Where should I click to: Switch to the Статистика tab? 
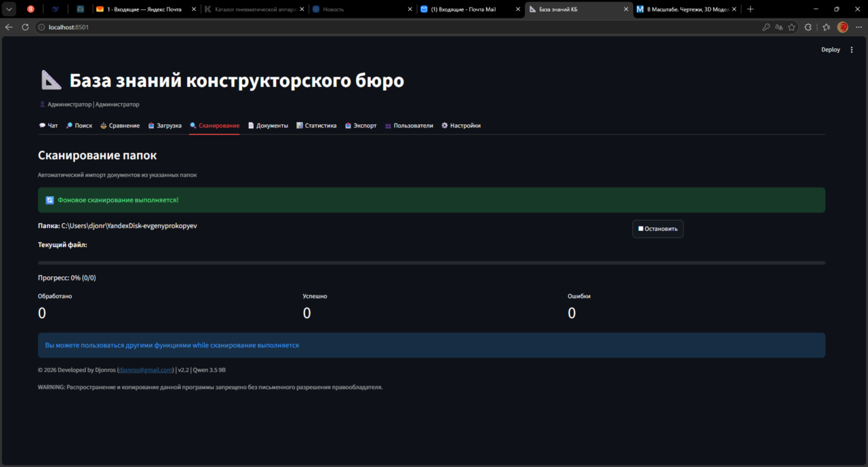[317, 126]
